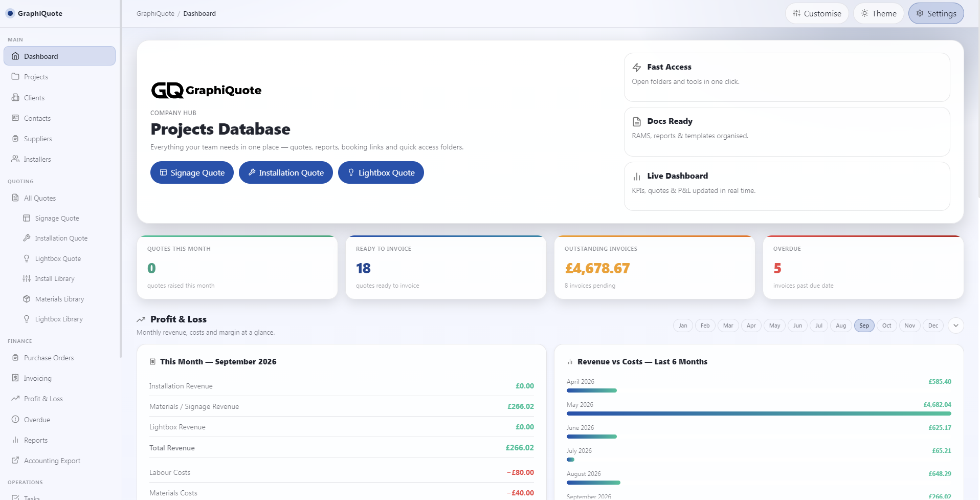Viewport: 980px width, 500px height.
Task: Click the Contacts card icon
Action: 15,118
